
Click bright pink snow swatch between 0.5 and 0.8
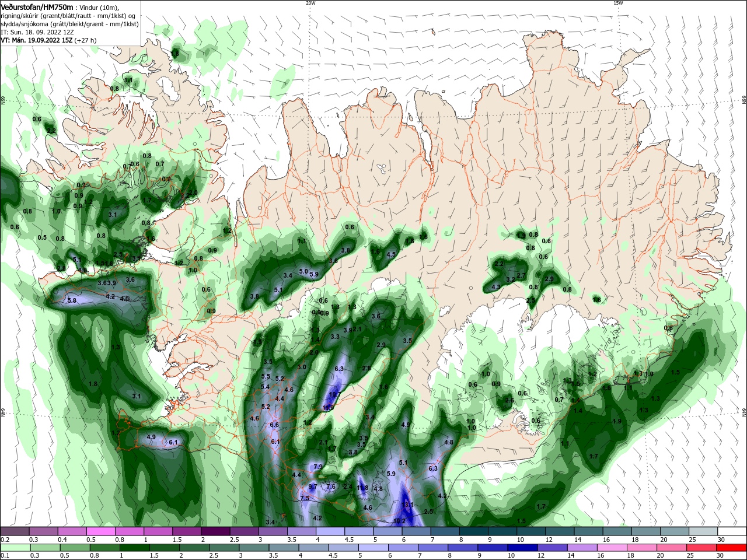[x=101, y=531]
